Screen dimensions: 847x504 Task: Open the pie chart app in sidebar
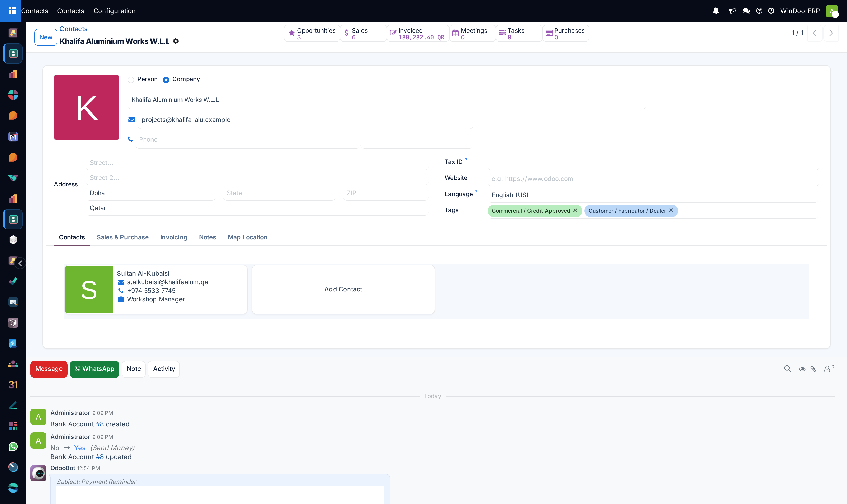13,95
